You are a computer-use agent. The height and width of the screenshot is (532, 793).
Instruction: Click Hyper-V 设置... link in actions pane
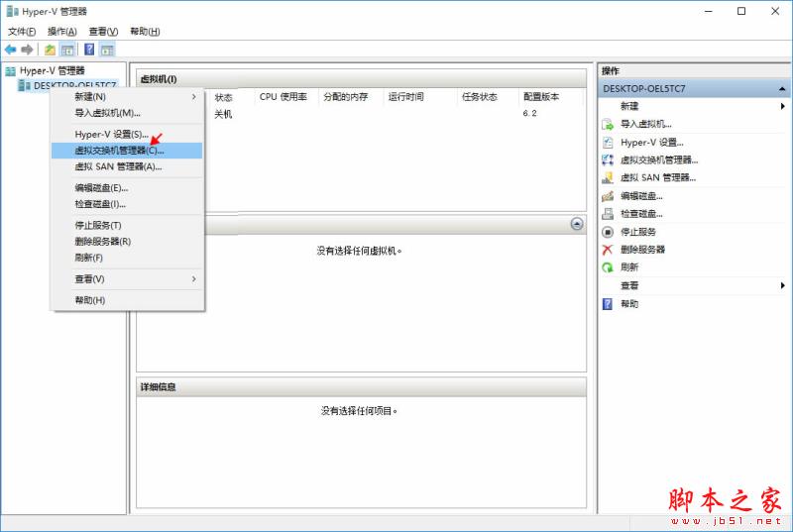click(652, 143)
